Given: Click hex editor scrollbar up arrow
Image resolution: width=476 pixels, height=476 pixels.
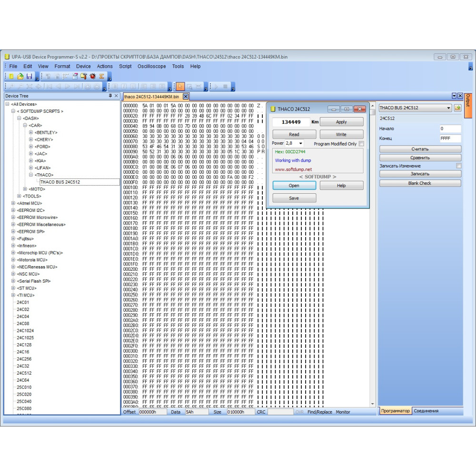Looking at the screenshot, I should [x=373, y=106].
